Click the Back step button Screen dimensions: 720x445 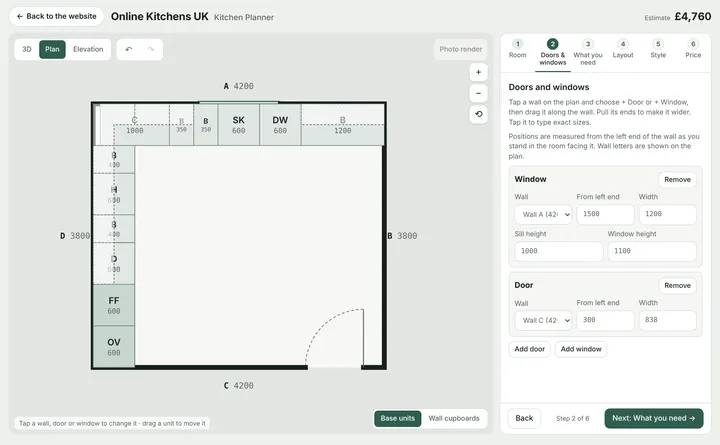pos(524,418)
